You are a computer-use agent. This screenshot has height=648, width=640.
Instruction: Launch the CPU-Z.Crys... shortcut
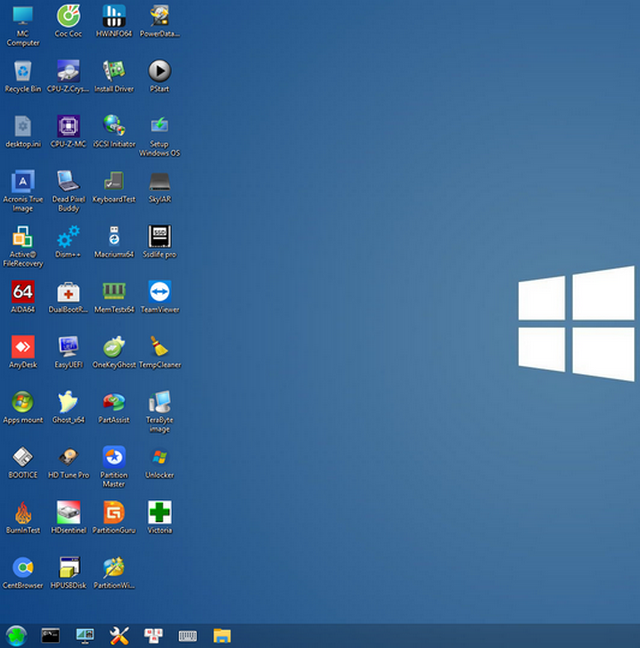[68, 76]
